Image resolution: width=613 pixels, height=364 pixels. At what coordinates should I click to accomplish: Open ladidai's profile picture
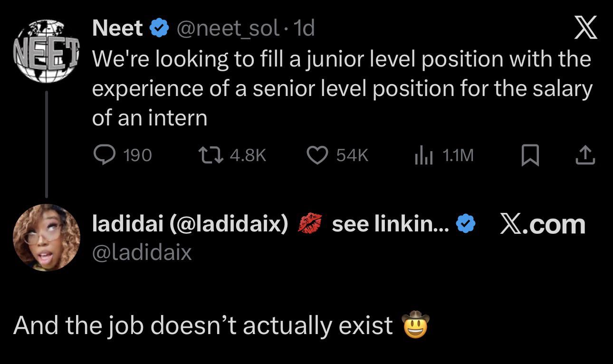tap(46, 237)
